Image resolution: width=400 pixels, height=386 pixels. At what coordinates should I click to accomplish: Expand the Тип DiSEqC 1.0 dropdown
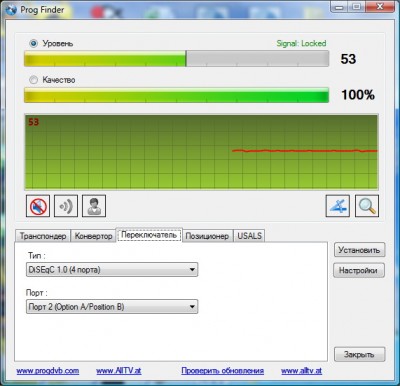click(x=112, y=270)
